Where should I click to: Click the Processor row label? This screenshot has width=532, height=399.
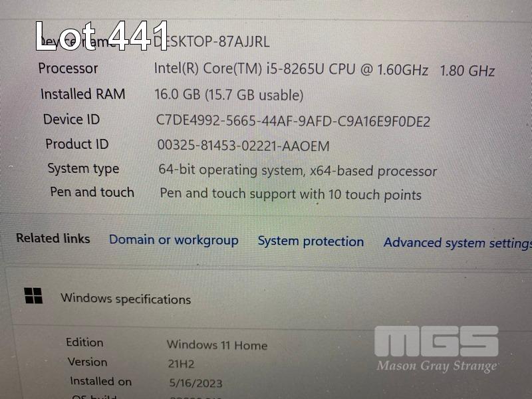[x=68, y=68]
